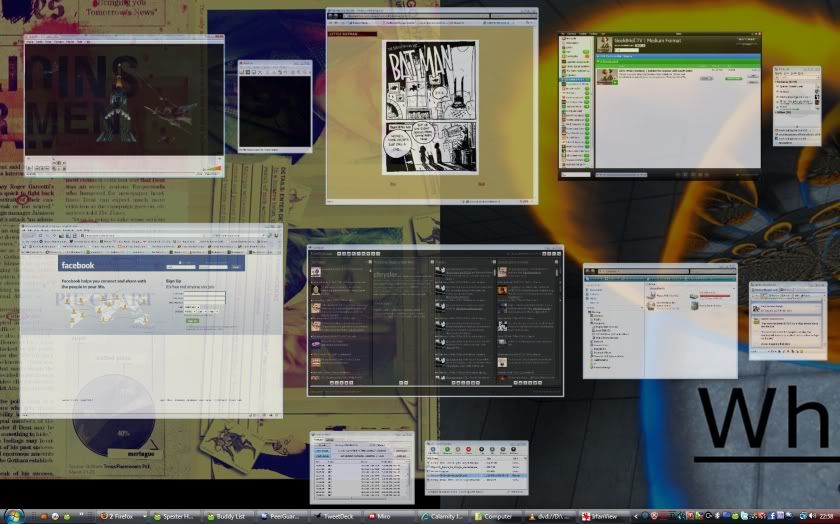Image resolution: width=840 pixels, height=524 pixels.
Task: Open the Windows Start orb
Action: [14, 516]
